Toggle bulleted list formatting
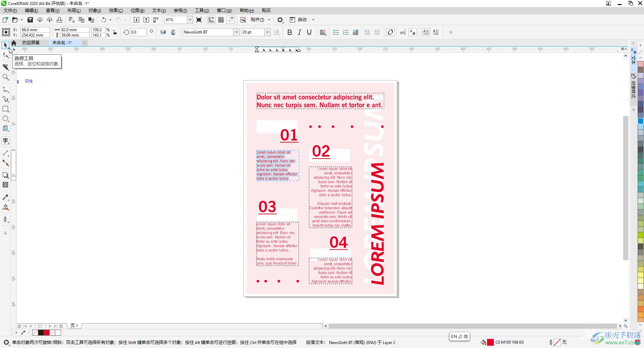644x348 pixels. 336,32
